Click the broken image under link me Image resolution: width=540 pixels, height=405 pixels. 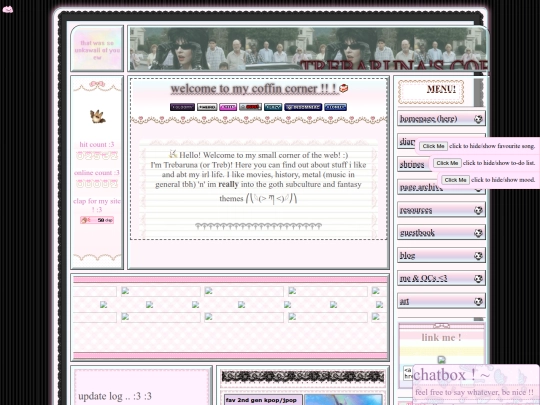point(442,360)
